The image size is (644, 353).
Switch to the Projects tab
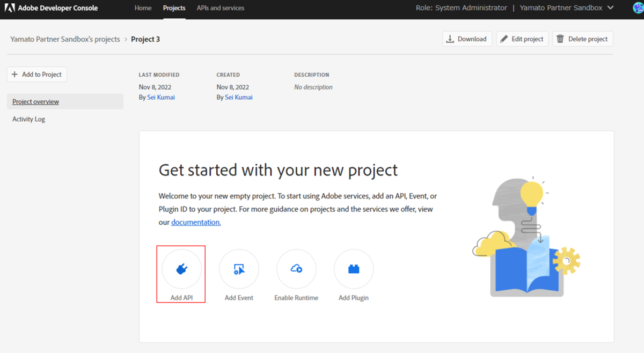174,8
